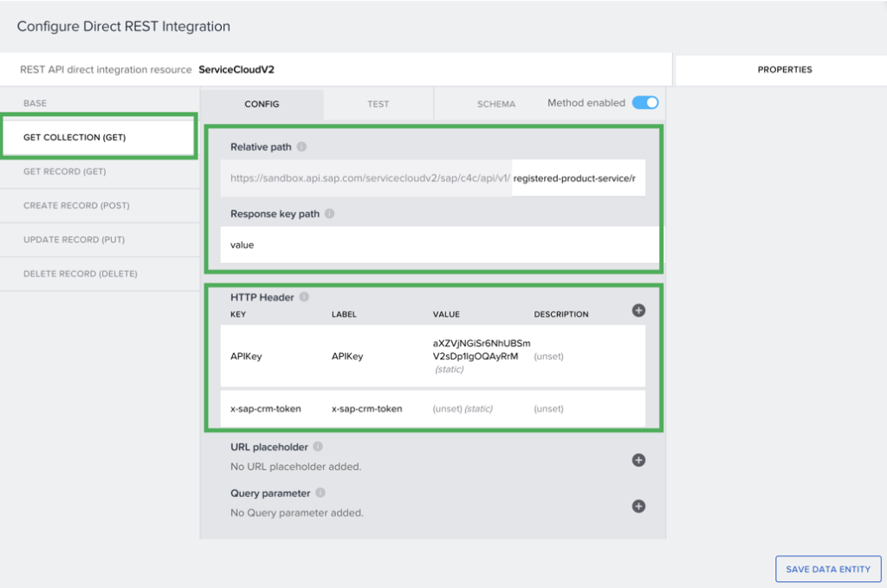Switch to the TEST tab
The image size is (887, 588).
pos(379,104)
